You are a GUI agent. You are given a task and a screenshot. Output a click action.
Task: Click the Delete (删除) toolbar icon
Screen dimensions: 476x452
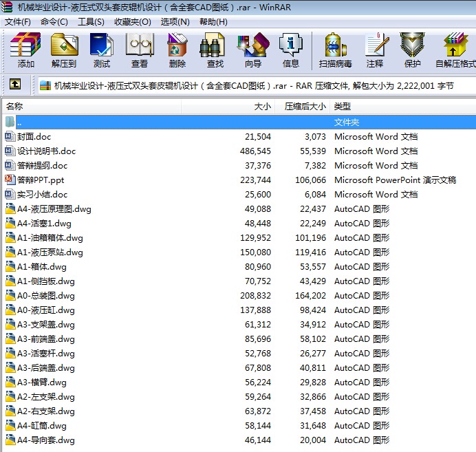(177, 45)
